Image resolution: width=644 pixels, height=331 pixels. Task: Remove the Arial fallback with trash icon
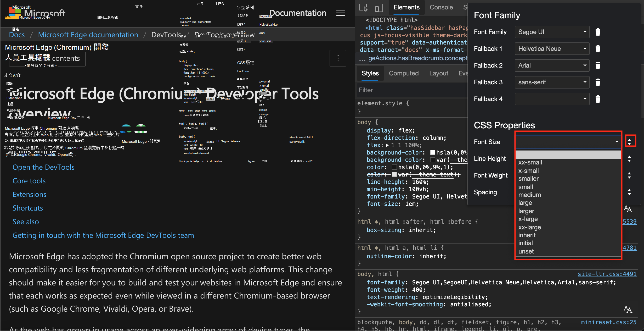click(598, 65)
